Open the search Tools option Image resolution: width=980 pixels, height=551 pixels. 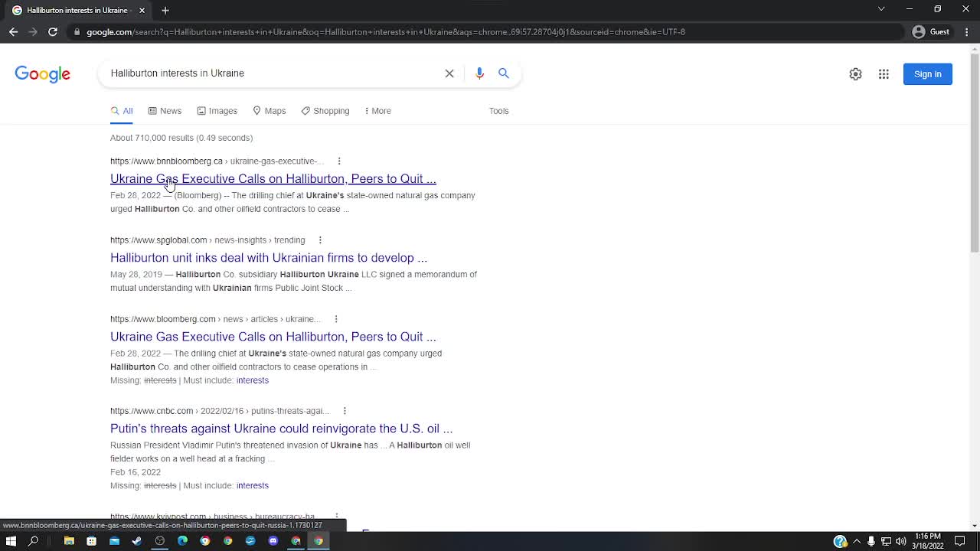pyautogui.click(x=499, y=111)
